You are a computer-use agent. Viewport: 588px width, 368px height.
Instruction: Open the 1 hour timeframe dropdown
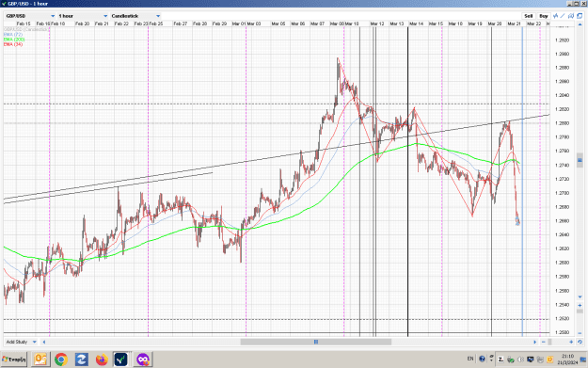tap(83, 16)
